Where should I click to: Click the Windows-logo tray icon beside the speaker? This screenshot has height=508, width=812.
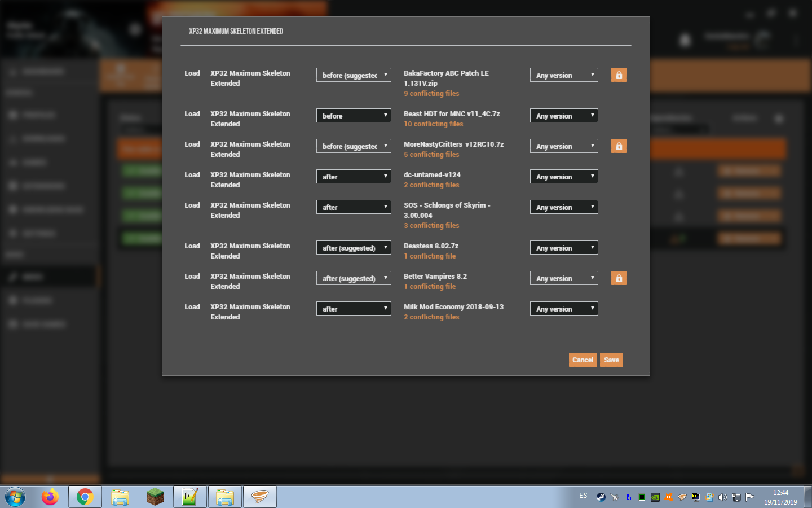(x=709, y=497)
